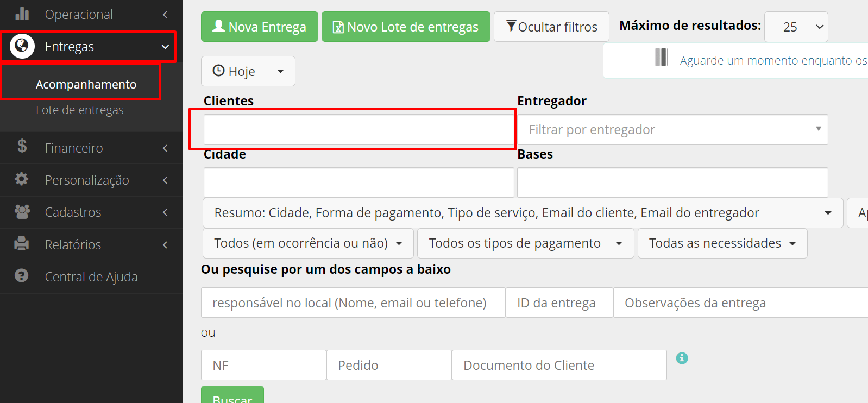
Task: Click the Central de Ajuda question mark icon
Action: coord(22,276)
